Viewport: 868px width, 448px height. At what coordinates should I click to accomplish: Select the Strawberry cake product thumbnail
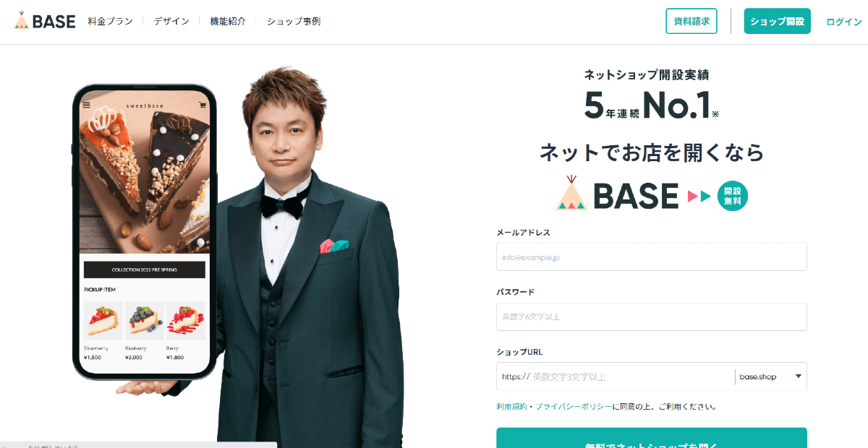click(103, 321)
